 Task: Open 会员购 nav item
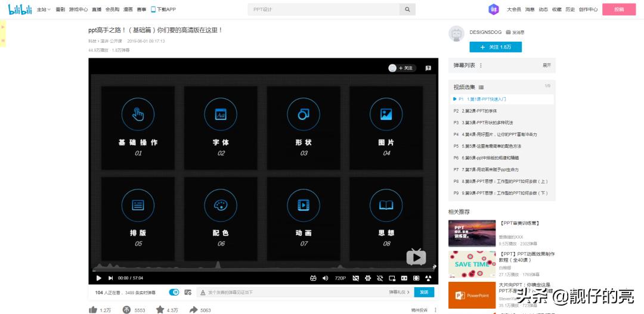(x=113, y=10)
